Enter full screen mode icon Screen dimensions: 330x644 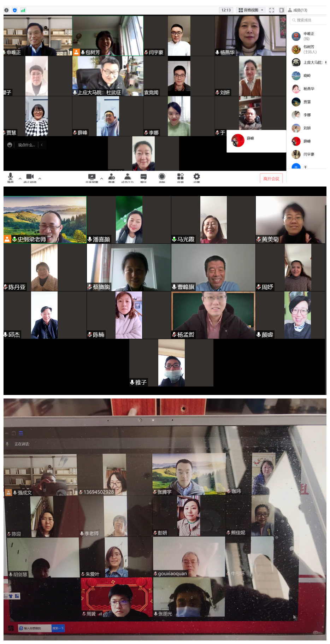271,10
